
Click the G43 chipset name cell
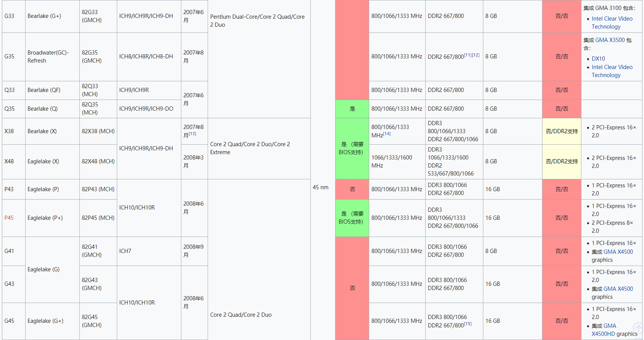[14, 284]
